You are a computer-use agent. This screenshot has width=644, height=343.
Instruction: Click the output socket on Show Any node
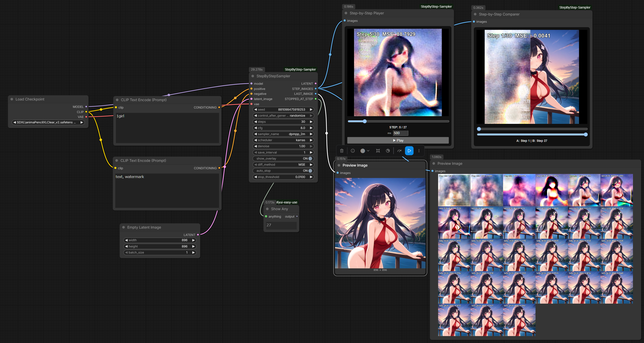point(297,216)
